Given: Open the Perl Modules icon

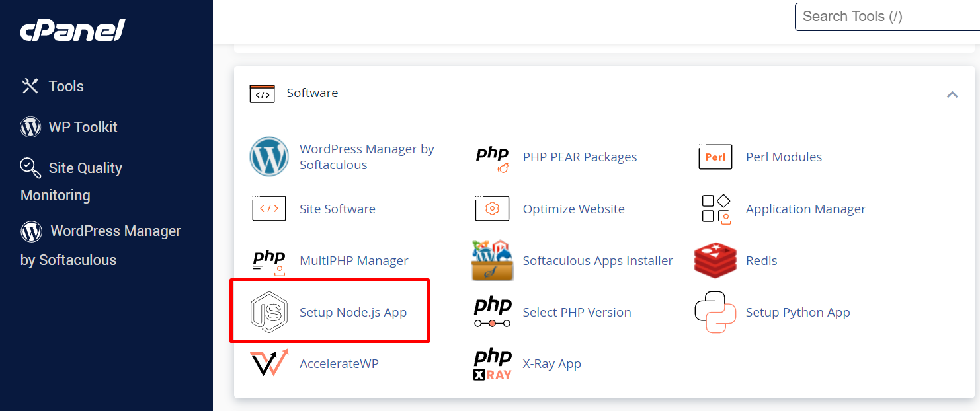Looking at the screenshot, I should click(x=715, y=157).
